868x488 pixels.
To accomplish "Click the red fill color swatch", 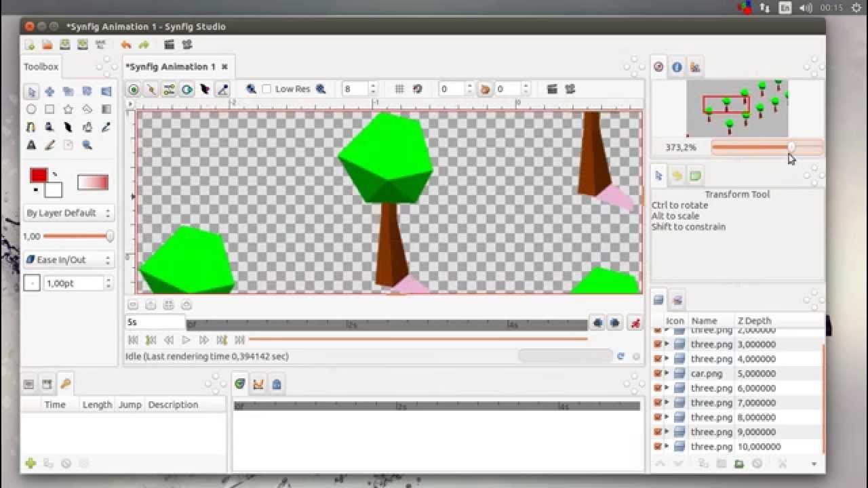I will 39,176.
